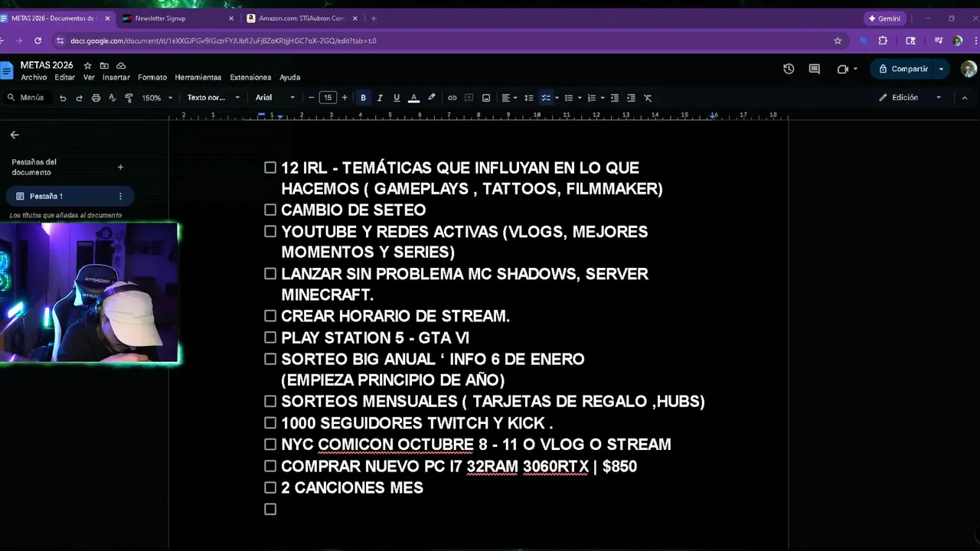The image size is (980, 551).
Task: Click the print icon in toolbar
Action: coord(96,98)
